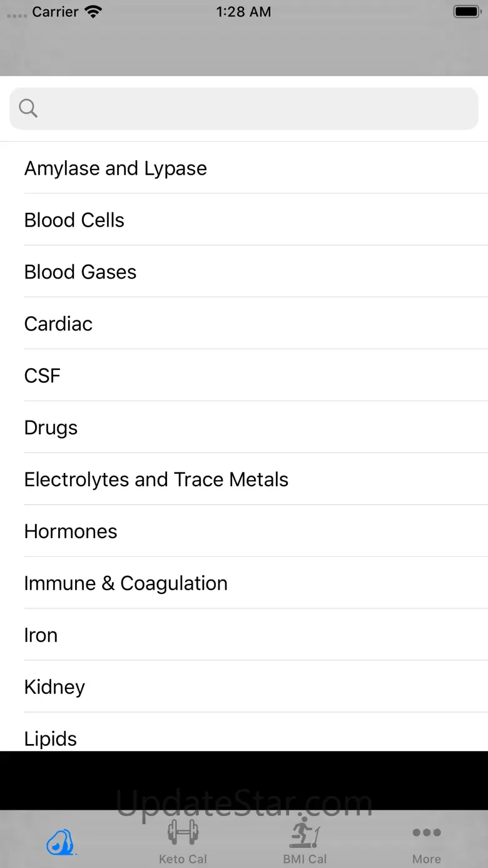Click the Wi-Fi status icon
This screenshot has width=488, height=868.
[x=93, y=12]
